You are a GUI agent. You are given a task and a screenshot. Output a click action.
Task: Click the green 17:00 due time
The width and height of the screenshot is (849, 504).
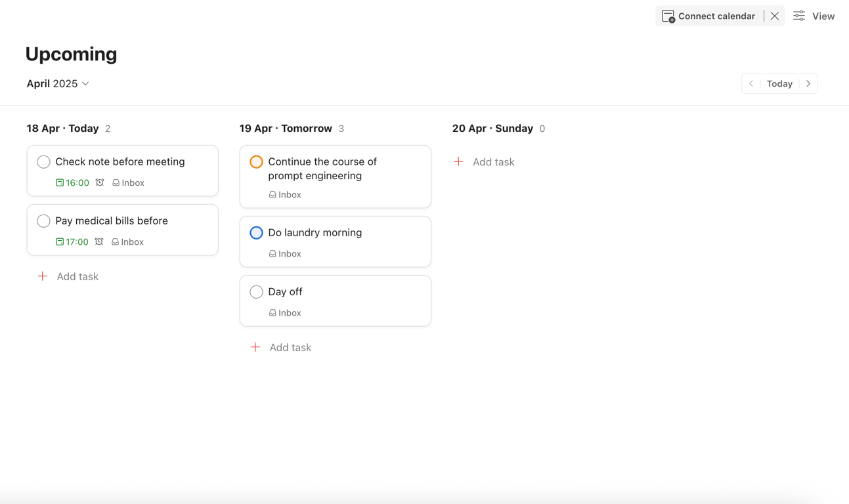72,242
